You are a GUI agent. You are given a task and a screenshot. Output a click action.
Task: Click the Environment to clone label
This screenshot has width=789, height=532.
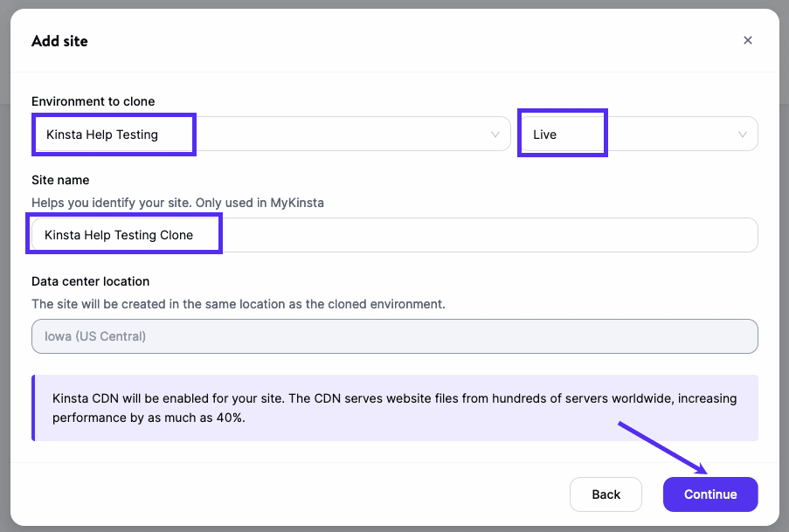(93, 101)
